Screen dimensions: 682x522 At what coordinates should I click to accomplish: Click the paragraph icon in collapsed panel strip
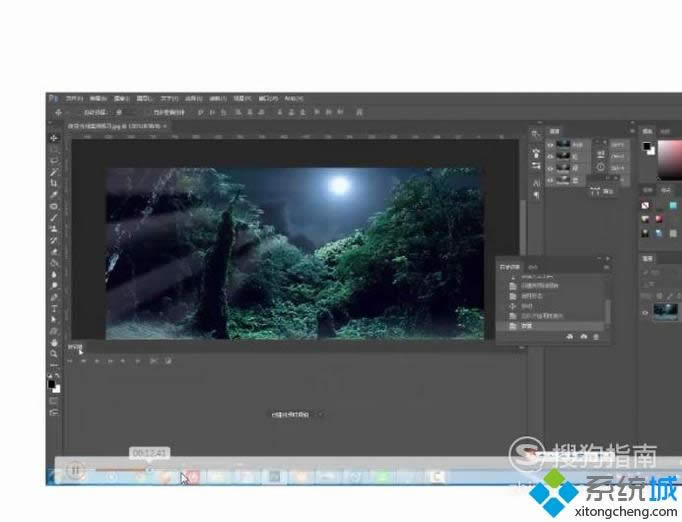coord(536,195)
